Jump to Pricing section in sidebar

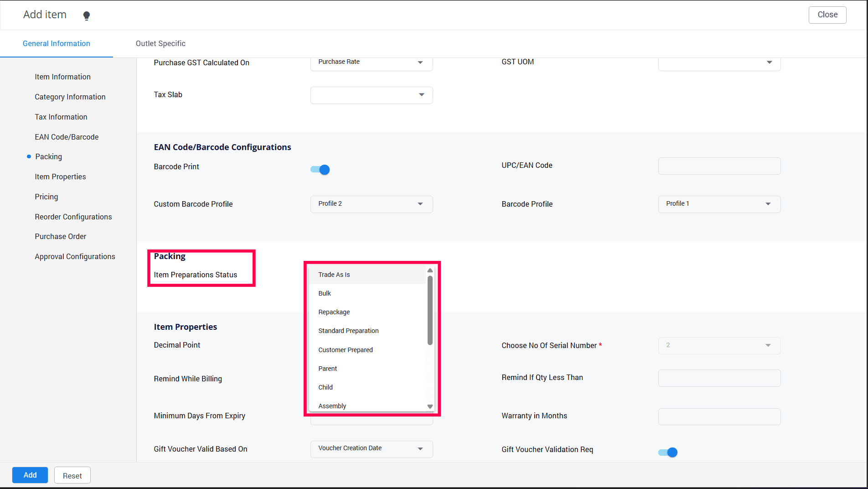click(46, 197)
